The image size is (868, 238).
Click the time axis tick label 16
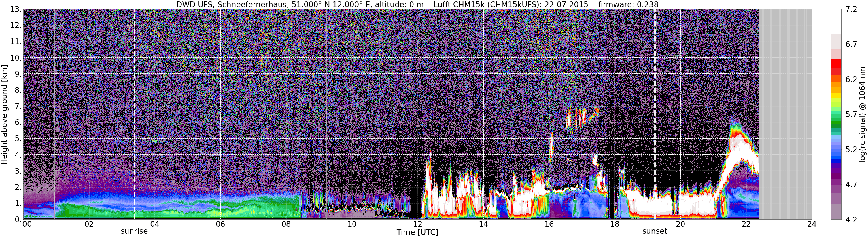tap(549, 224)
